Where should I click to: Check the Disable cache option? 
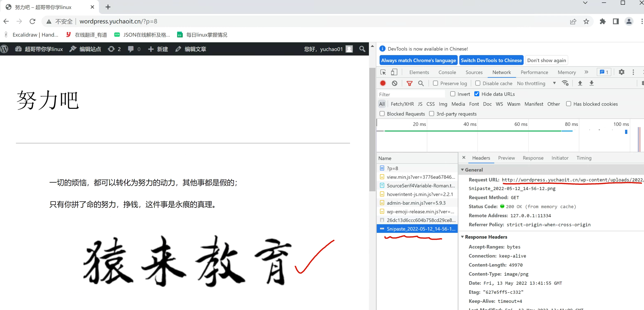click(477, 83)
